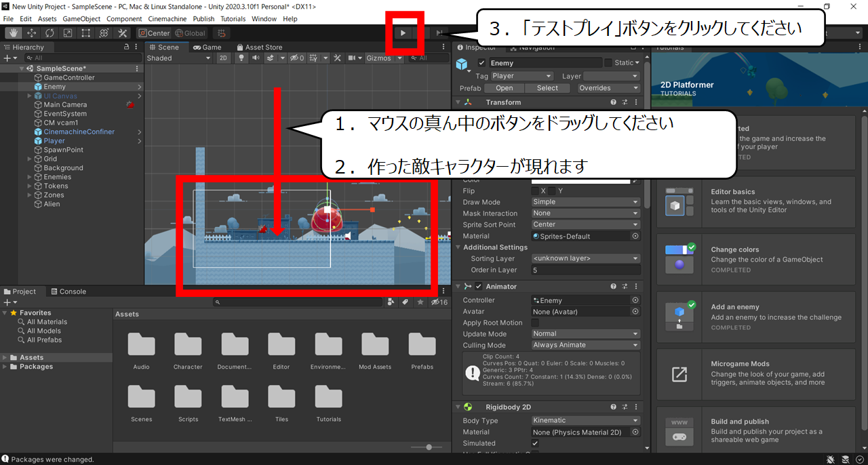Screen dimensions: 868x465
Task: Select the Move tool
Action: tap(31, 33)
